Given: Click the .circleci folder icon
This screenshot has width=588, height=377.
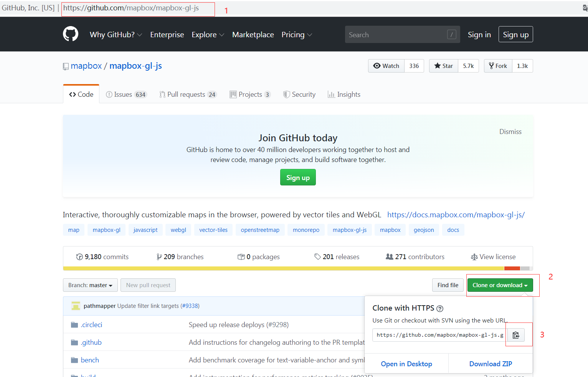Looking at the screenshot, I should pos(74,325).
